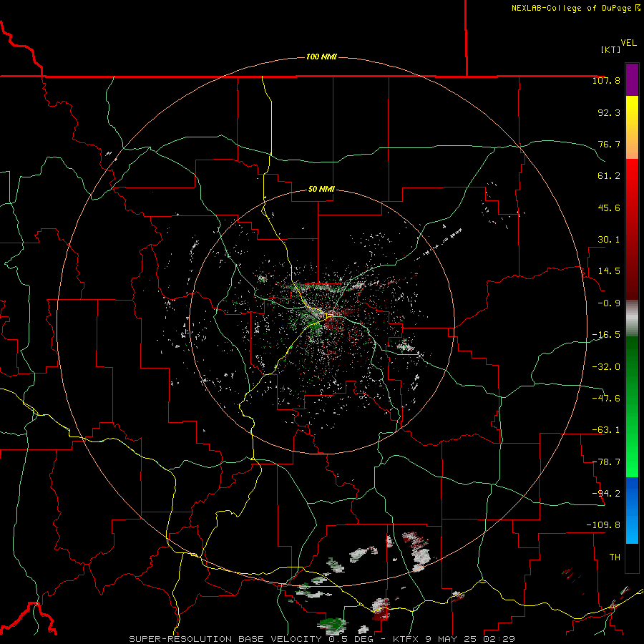Click the purple segment of velocity color bar
Image resolution: width=644 pixels, height=644 pixels.
click(x=632, y=80)
